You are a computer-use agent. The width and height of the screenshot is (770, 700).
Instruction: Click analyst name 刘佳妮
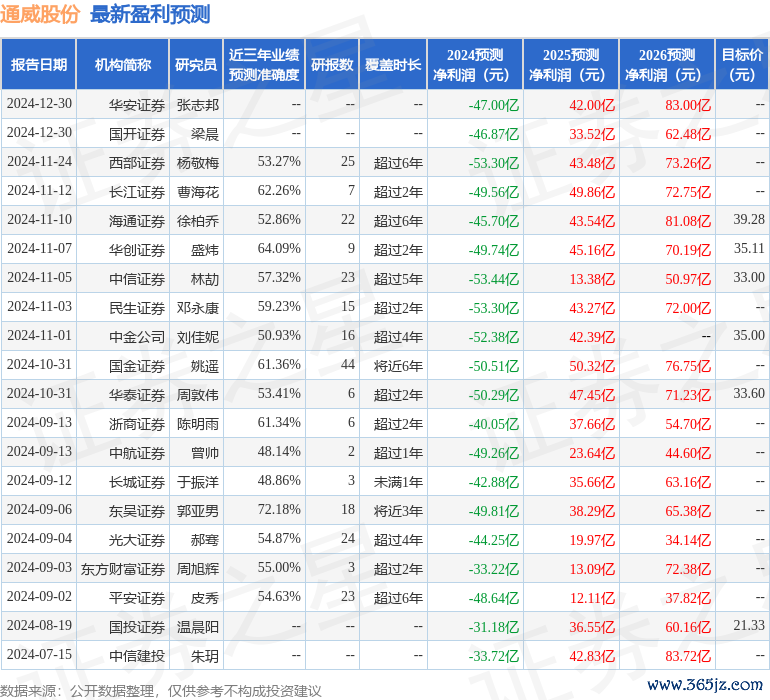197,337
